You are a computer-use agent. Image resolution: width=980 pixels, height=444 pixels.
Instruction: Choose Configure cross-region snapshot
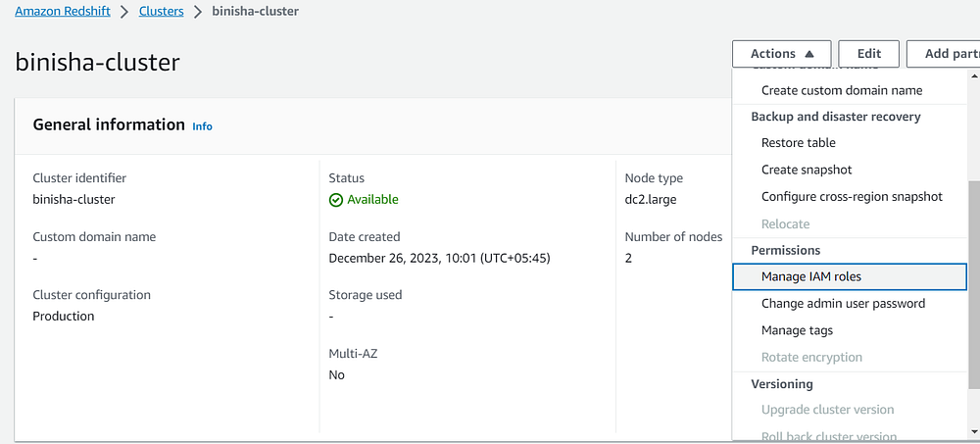click(x=852, y=196)
